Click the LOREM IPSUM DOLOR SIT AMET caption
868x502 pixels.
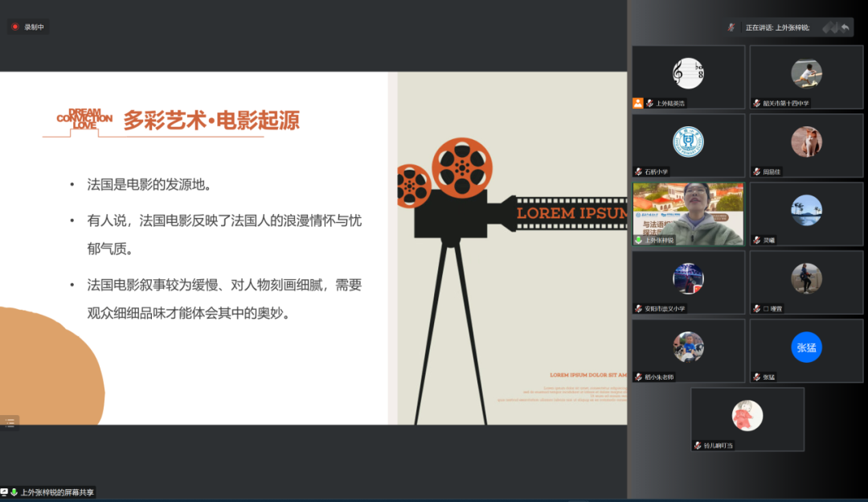(x=588, y=375)
